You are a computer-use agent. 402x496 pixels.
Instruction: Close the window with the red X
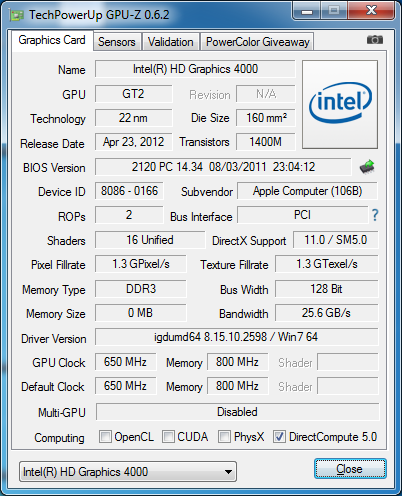tap(371, 11)
